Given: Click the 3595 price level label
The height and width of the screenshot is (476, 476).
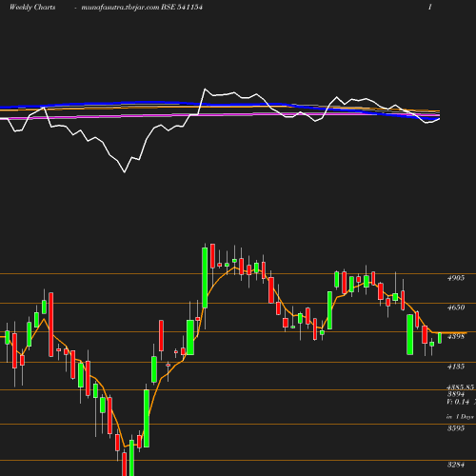Looking at the screenshot, I should pyautogui.click(x=456, y=428).
